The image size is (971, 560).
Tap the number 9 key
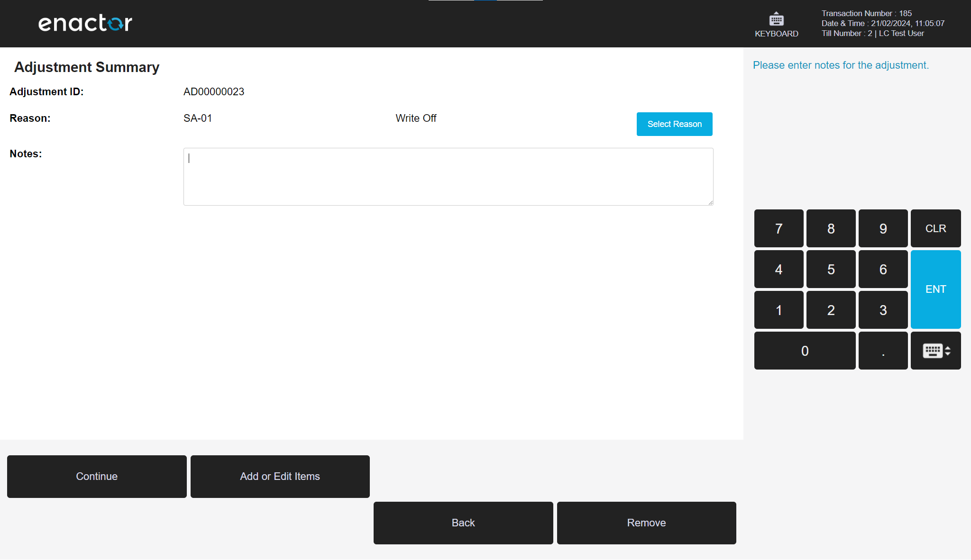click(x=883, y=228)
